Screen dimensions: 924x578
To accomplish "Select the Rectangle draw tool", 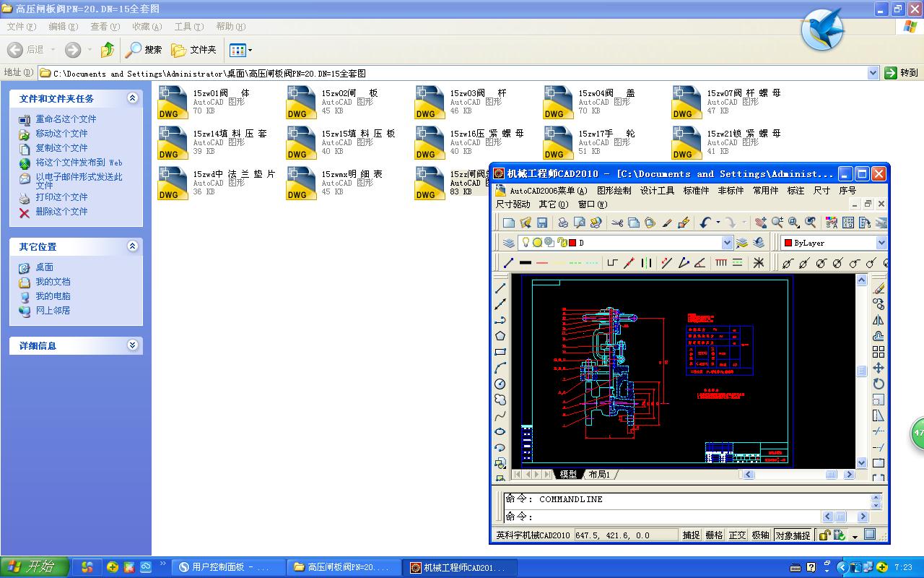I will point(500,352).
